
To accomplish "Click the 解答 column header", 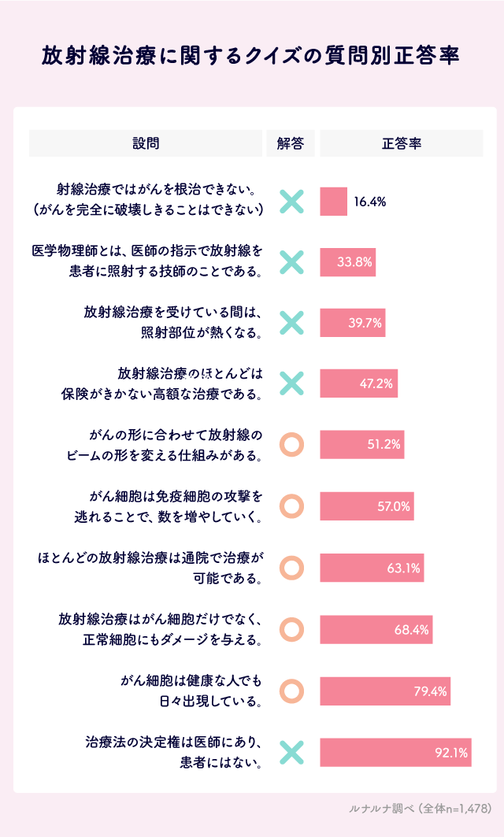I will 291,143.
